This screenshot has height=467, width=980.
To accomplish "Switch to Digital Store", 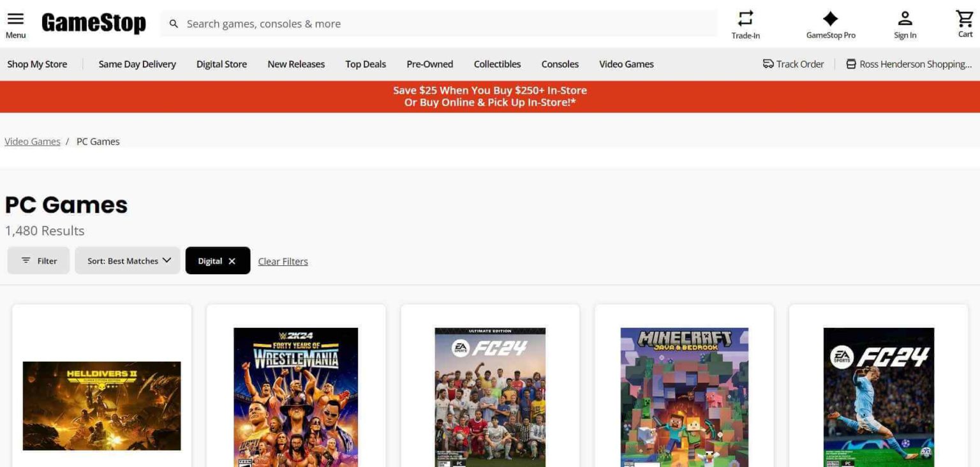I will [221, 64].
